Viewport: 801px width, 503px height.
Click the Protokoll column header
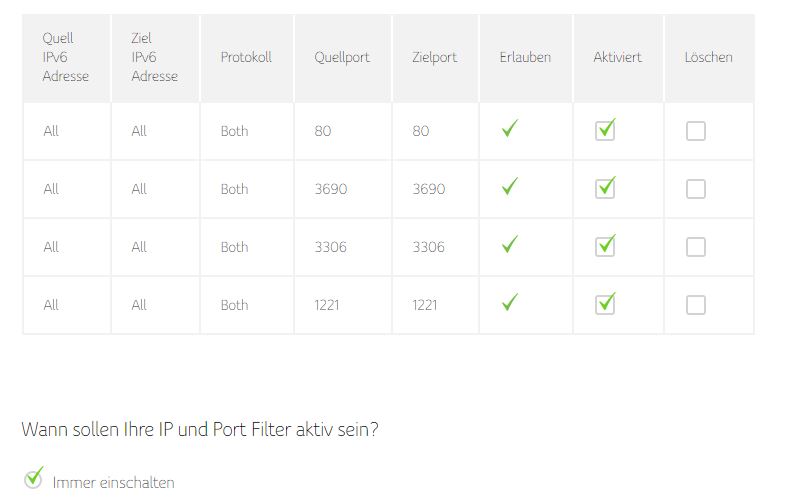(246, 57)
